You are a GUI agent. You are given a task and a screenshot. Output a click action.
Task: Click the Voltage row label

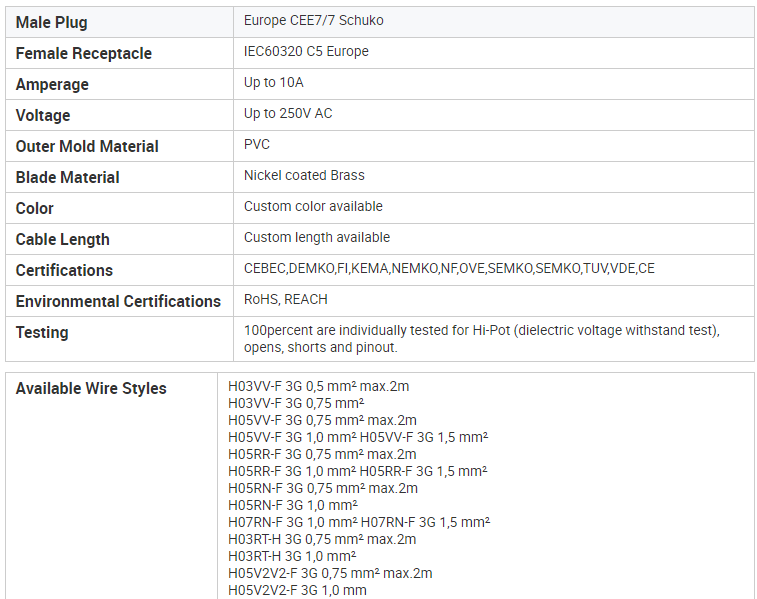pyautogui.click(x=43, y=115)
